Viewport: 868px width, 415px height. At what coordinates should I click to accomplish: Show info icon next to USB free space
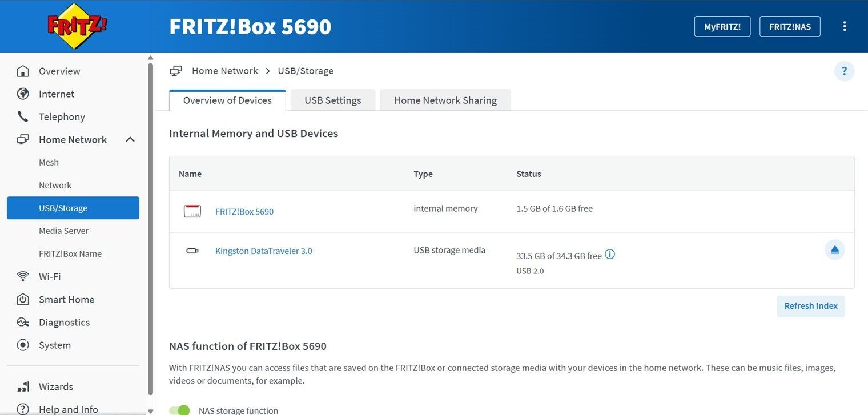coord(610,255)
